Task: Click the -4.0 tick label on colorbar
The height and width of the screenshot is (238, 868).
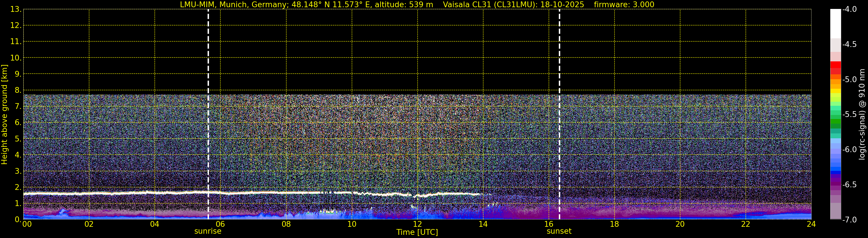Action: click(849, 9)
